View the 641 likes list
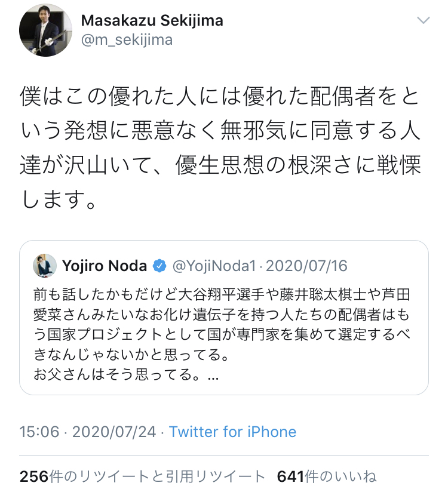448x489 pixels. 326,476
